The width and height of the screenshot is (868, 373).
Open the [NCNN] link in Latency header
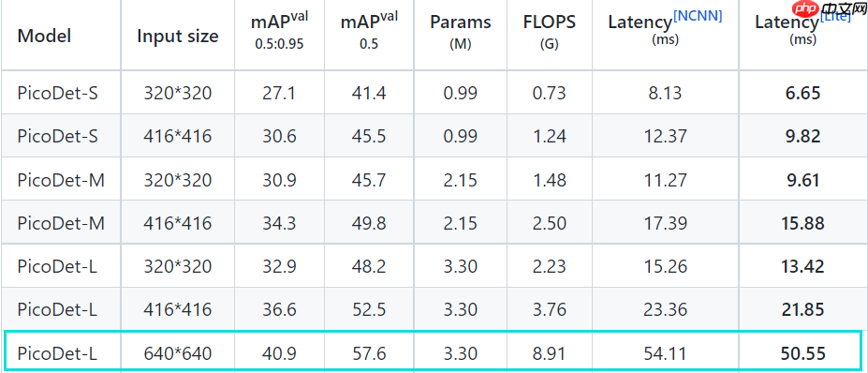pos(699,16)
